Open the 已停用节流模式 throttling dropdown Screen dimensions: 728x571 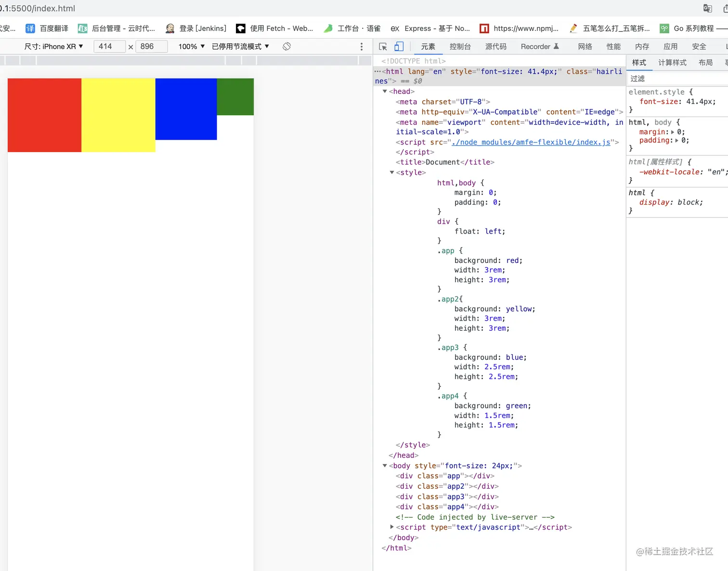(x=241, y=46)
